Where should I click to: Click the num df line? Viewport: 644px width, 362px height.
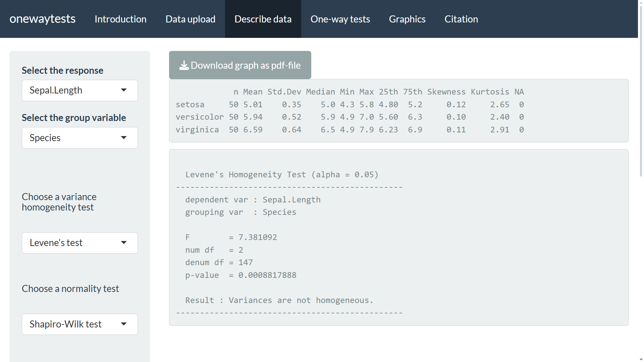(214, 250)
